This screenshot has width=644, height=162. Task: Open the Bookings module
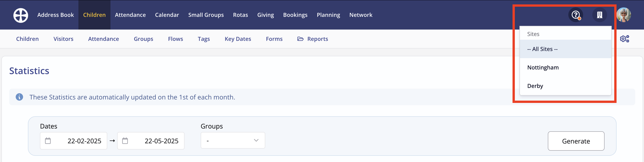point(295,15)
